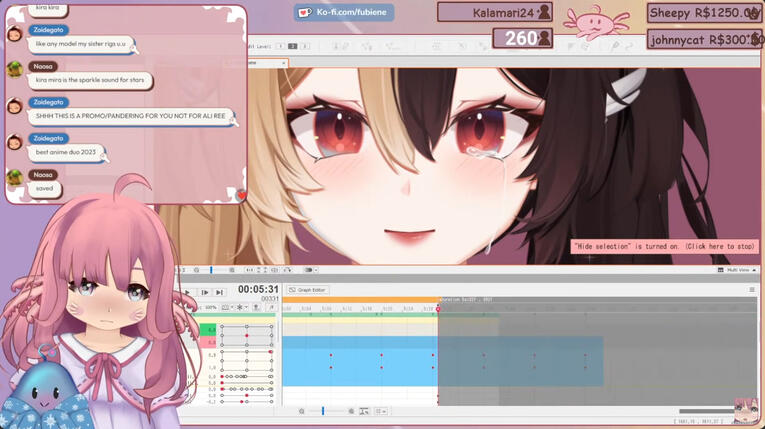Click the Ko-fi.com/fubiene link banner

344,12
